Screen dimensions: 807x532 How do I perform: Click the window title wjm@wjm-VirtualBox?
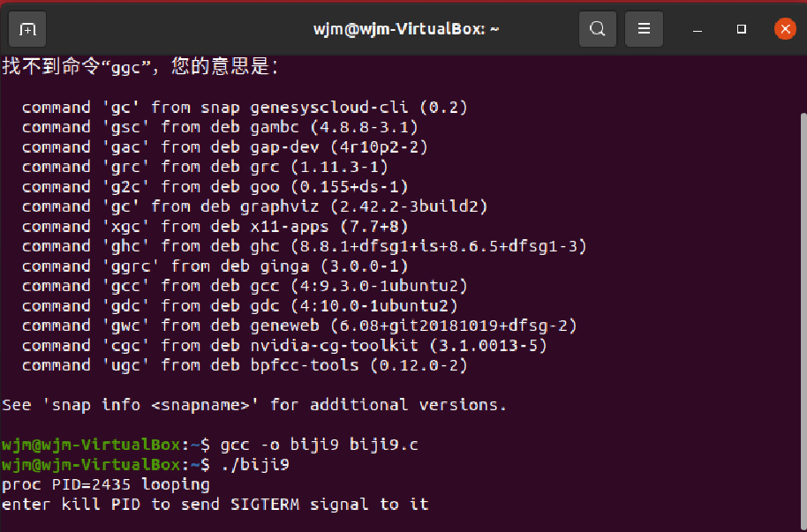[x=406, y=29]
